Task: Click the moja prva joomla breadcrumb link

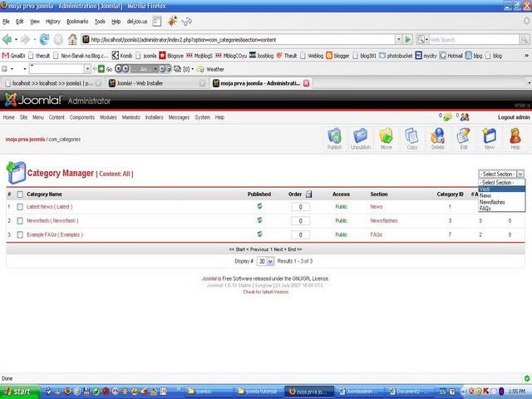Action: pos(25,140)
